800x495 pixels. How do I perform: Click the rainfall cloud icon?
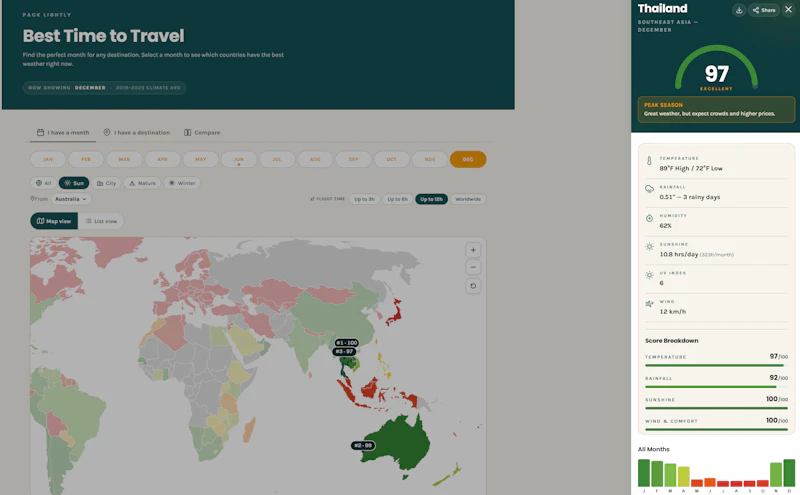649,189
